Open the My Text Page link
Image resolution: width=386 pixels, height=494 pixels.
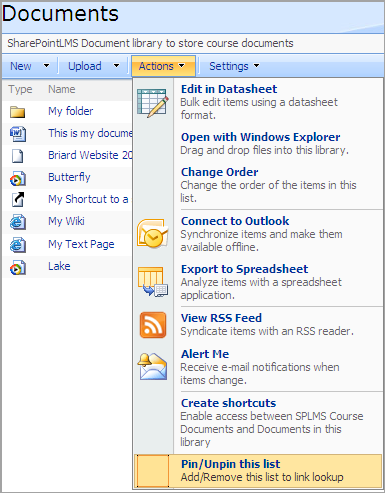[81, 244]
